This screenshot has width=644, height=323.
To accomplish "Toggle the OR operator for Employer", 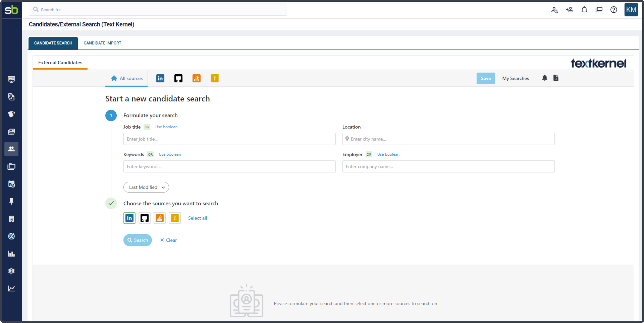I will [x=369, y=155].
